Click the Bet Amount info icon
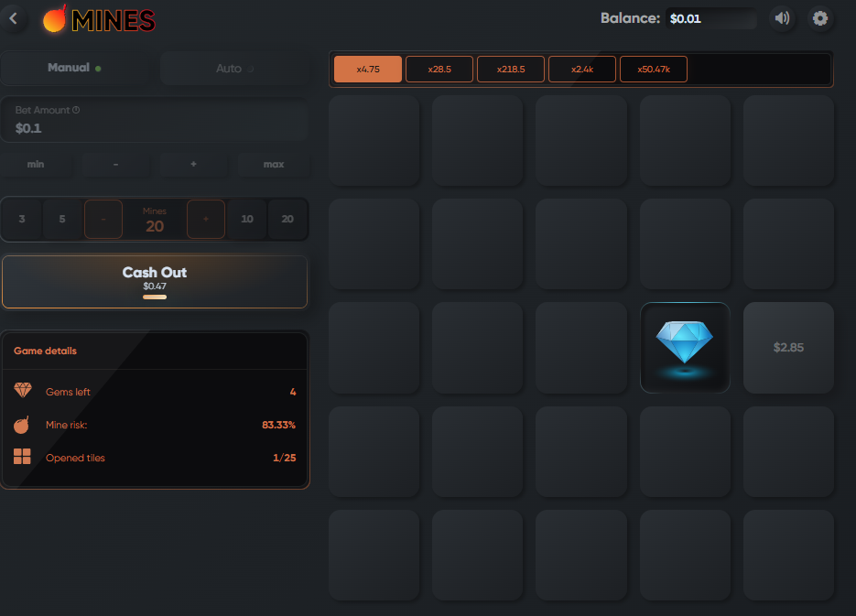The width and height of the screenshot is (856, 616). 76,110
